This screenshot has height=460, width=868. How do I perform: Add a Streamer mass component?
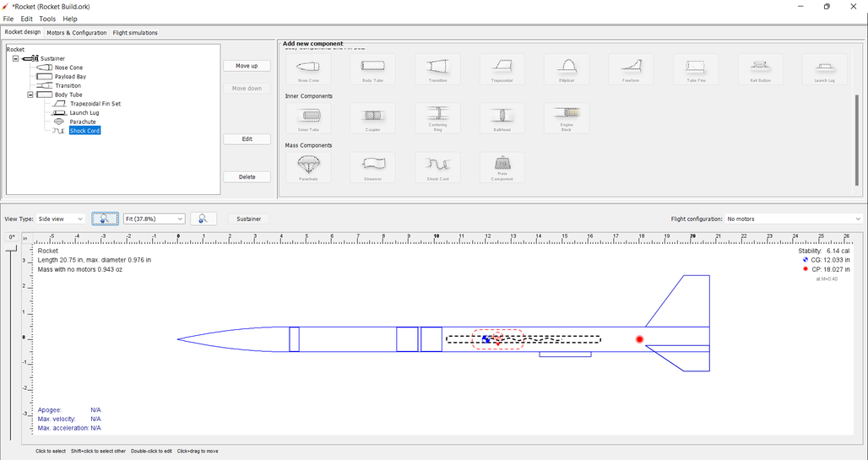[373, 167]
